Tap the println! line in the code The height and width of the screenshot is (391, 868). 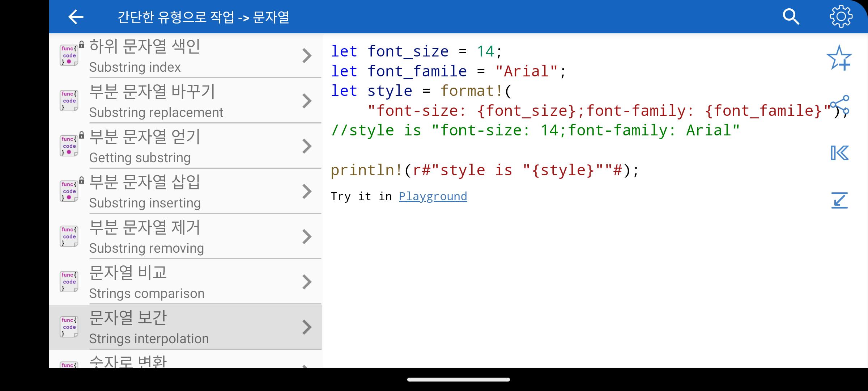tap(485, 170)
